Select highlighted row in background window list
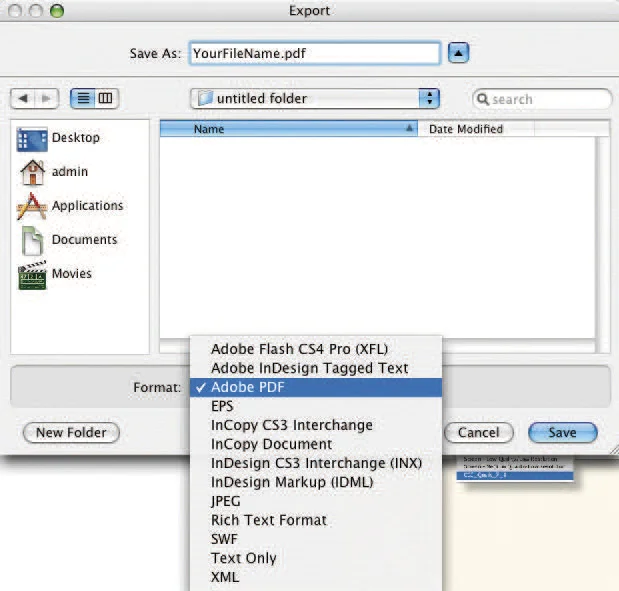Viewport: 619px width, 591px height. click(x=515, y=475)
